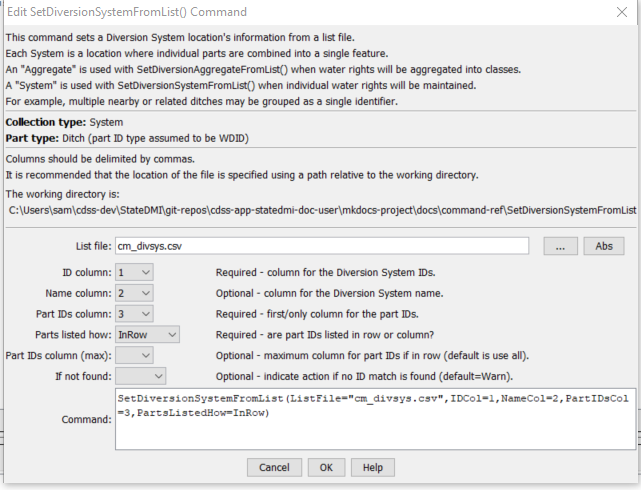Click the 'default=Warn' note text
641x490 pixels.
pyautogui.click(x=476, y=376)
